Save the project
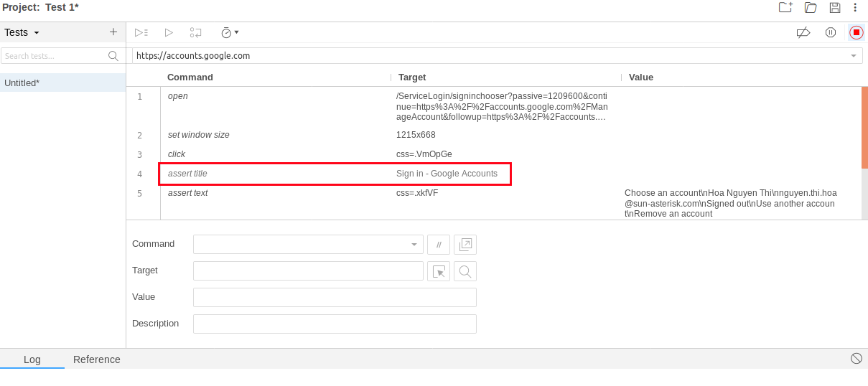The height and width of the screenshot is (386, 868). [834, 7]
